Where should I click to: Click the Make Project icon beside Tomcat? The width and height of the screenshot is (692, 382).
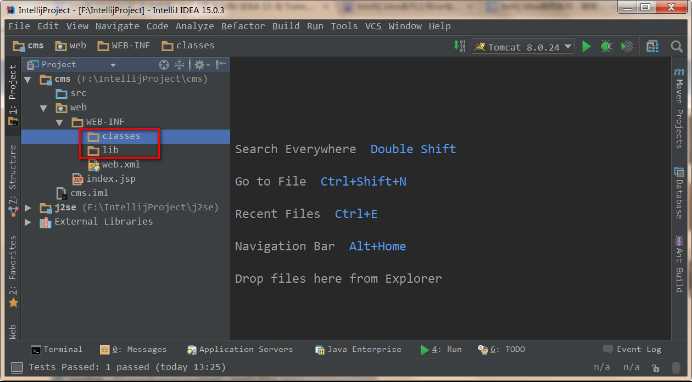(x=460, y=46)
